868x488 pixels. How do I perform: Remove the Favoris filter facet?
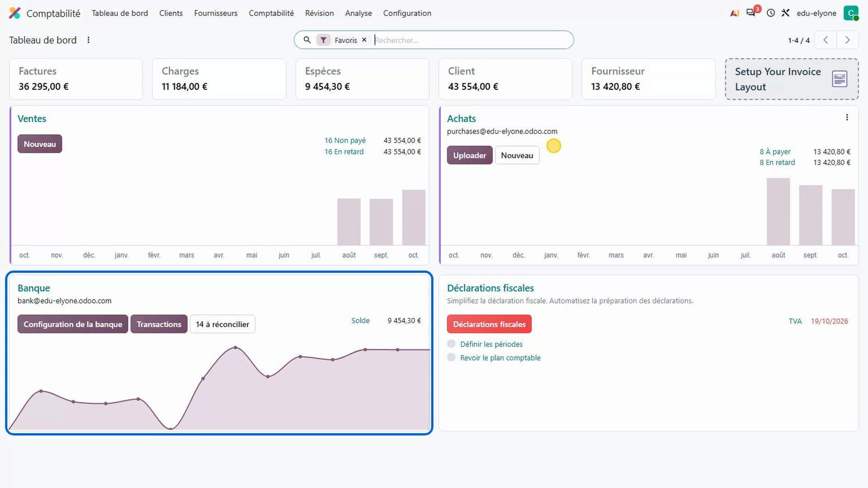point(364,40)
